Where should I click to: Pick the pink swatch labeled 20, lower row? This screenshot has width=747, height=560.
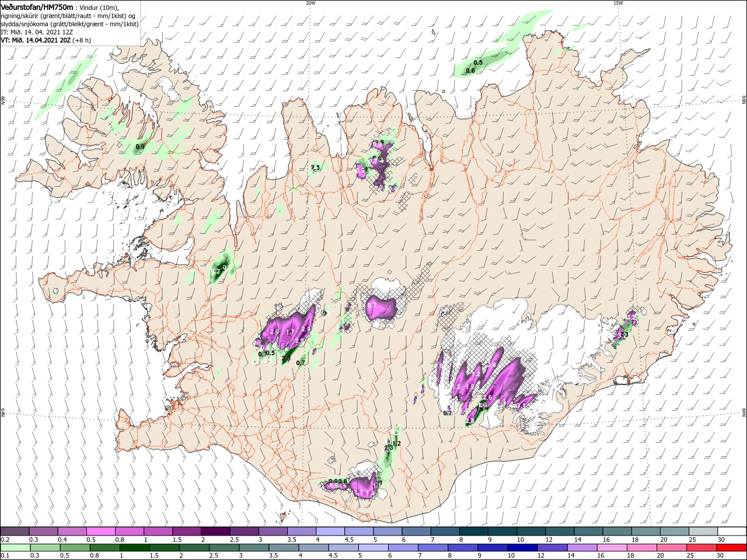click(x=671, y=548)
